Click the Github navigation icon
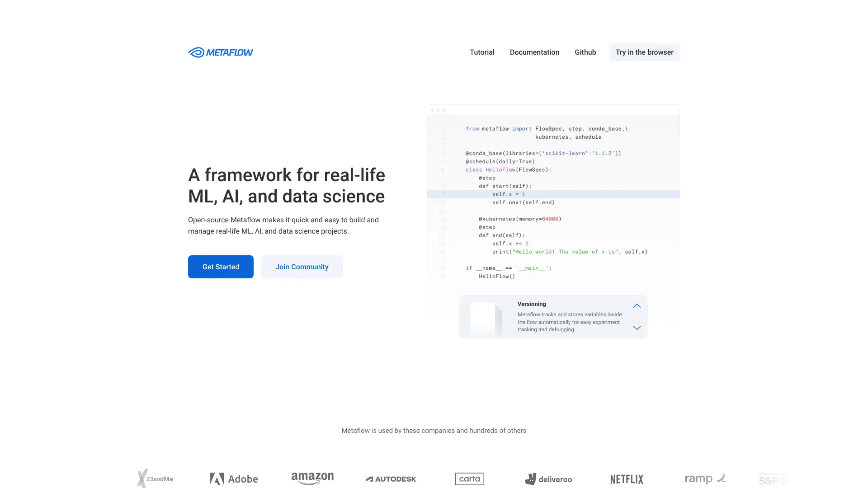Screen dimensions: 868x488 coord(585,52)
